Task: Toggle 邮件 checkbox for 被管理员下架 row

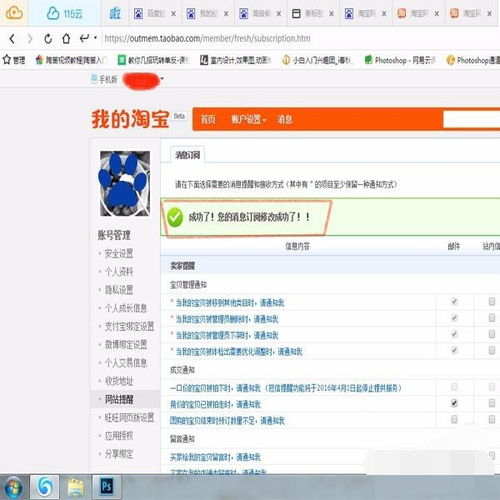Action: [454, 334]
